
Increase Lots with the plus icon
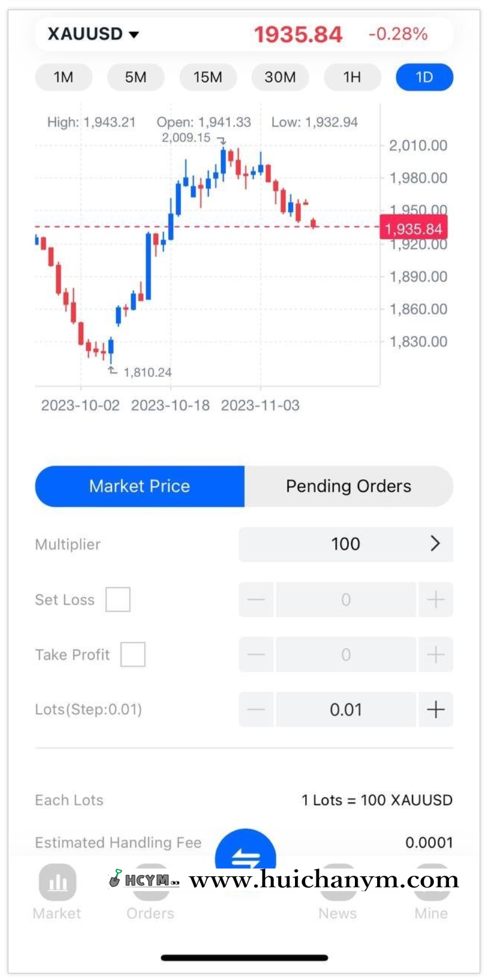pyautogui.click(x=436, y=710)
